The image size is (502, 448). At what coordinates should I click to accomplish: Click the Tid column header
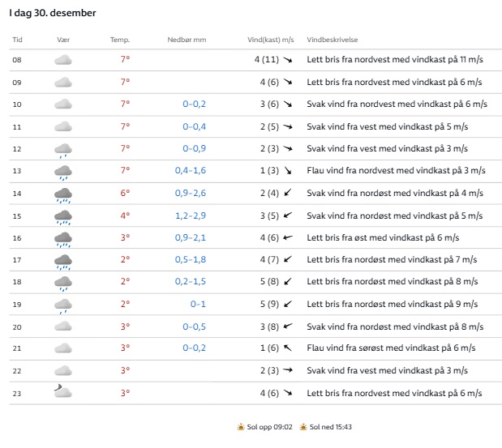(x=17, y=39)
